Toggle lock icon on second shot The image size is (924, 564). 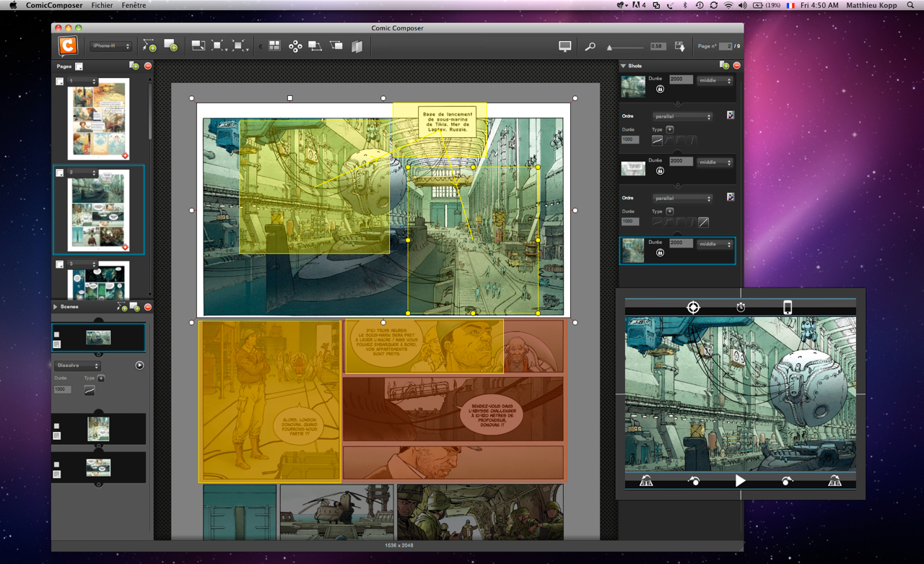(660, 171)
